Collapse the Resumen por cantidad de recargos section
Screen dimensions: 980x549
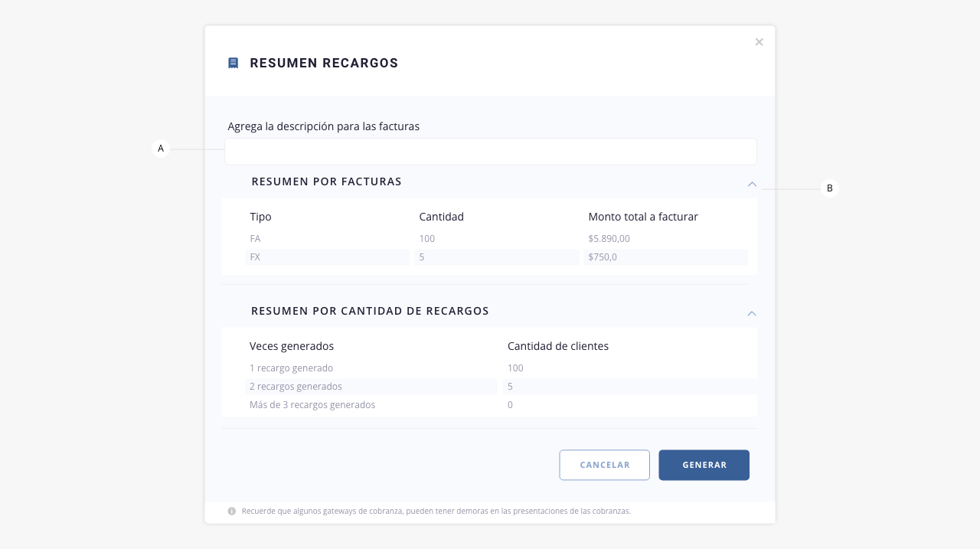click(x=752, y=313)
